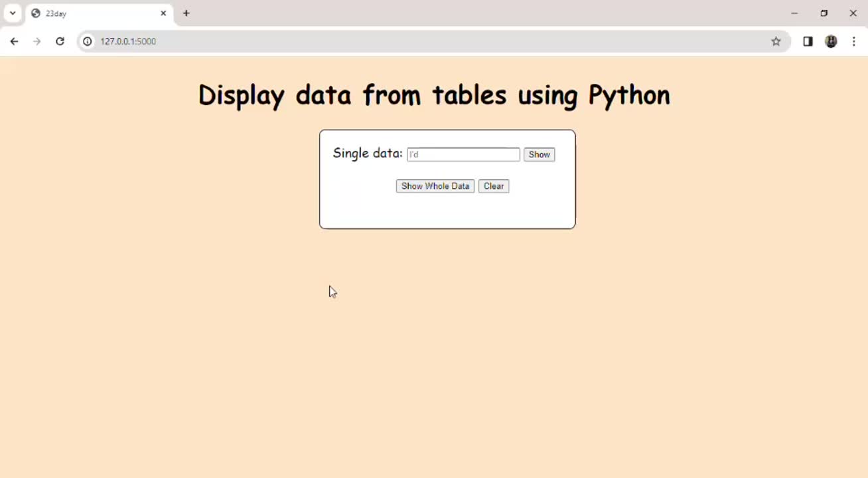Viewport: 868px width, 478px height.
Task: Restore down the browser window
Action: (824, 13)
